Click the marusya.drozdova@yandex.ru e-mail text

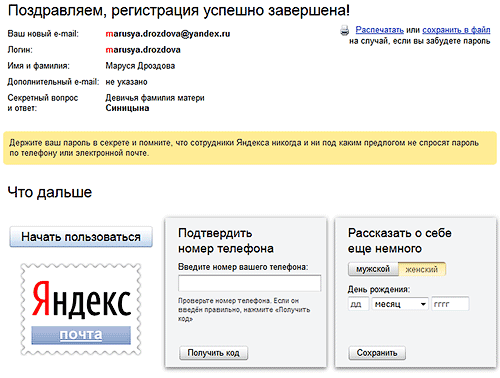click(168, 34)
